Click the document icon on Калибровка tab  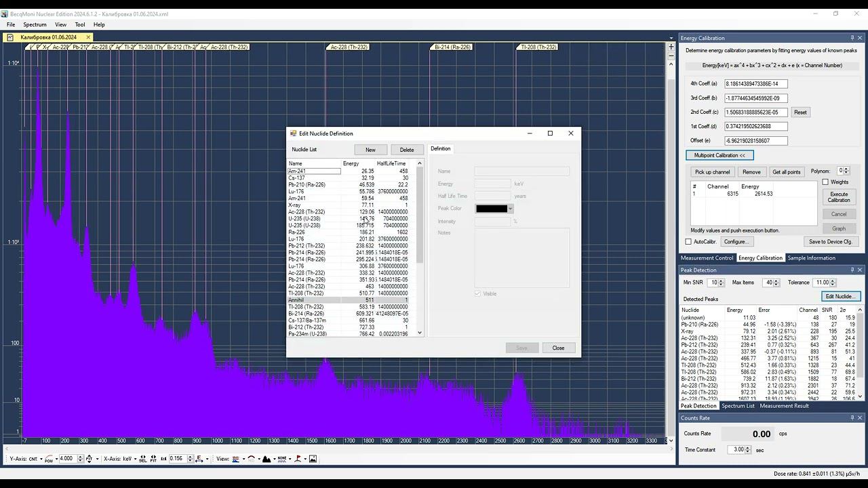pos(10,37)
